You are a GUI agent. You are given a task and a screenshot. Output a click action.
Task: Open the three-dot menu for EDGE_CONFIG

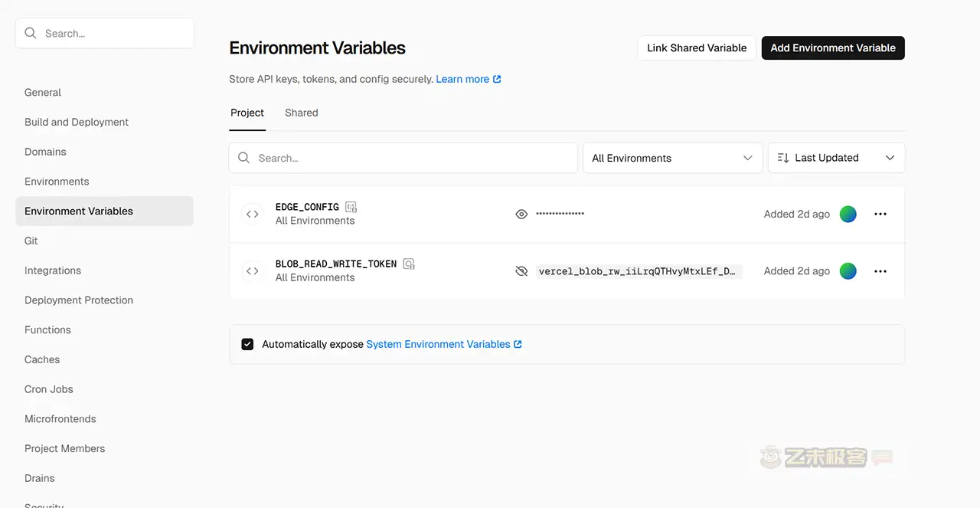point(880,215)
